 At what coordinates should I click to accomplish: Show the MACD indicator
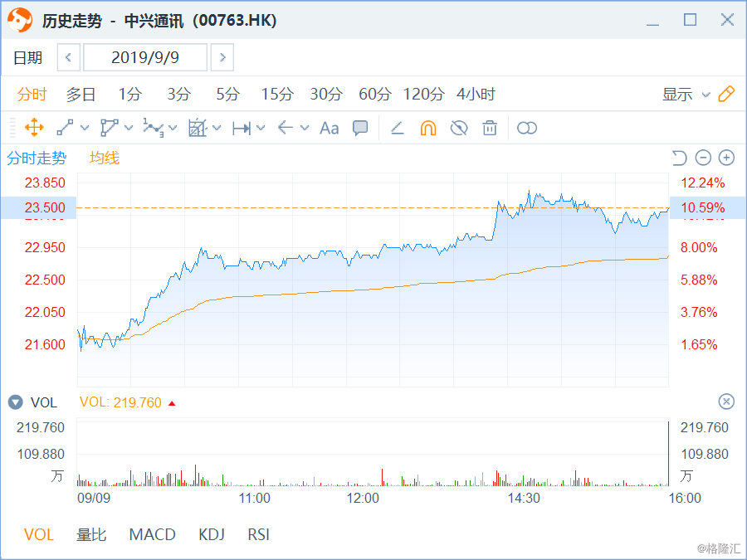point(152,534)
